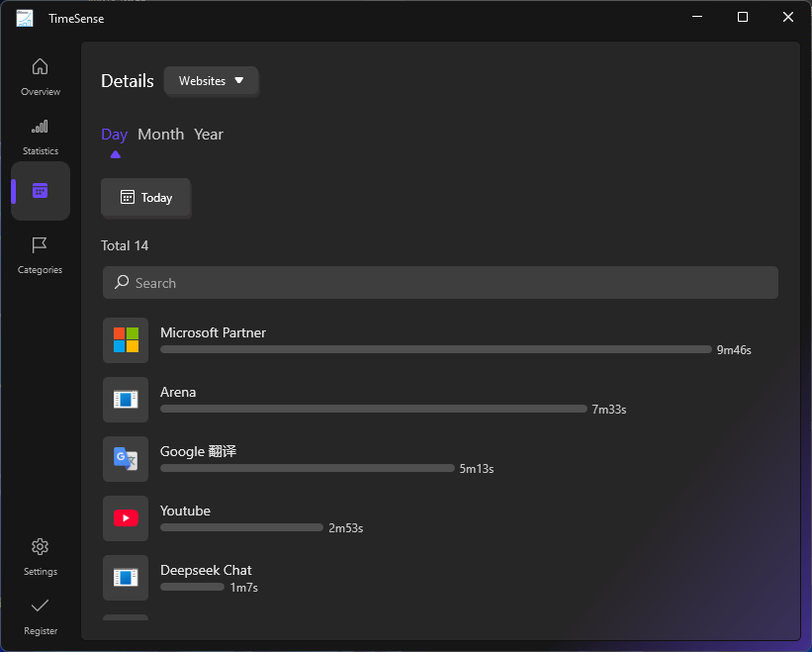Open Categories flag icon in sidebar
Image resolution: width=812 pixels, height=652 pixels.
pos(41,255)
